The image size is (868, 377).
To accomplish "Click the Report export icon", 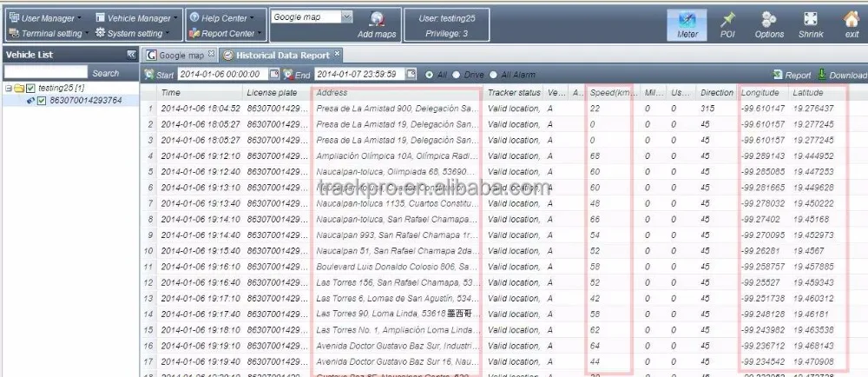I will [778, 75].
